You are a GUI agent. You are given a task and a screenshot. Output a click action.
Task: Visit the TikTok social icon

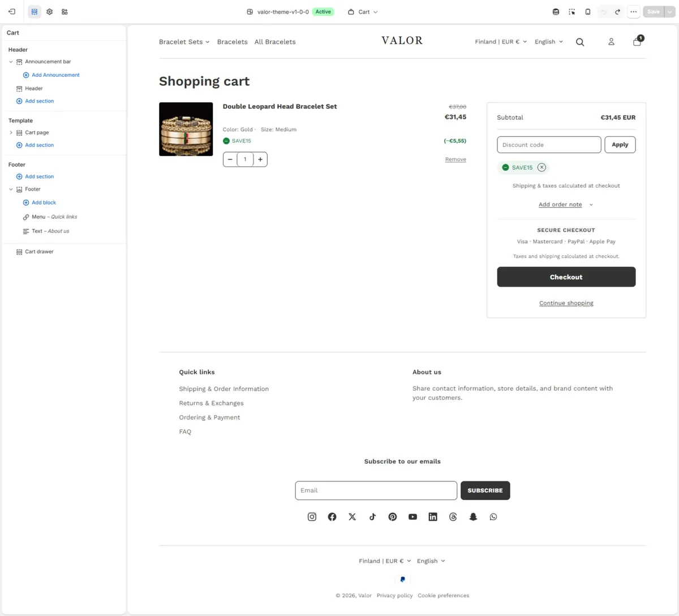click(x=372, y=517)
